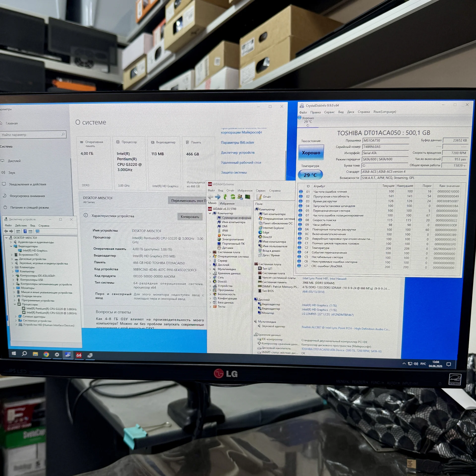Image resolution: width=476 pixels, height=476 pixels.
Task: Collapse the Процессоры node in Диспетчер устройств
Action: pos(15,304)
